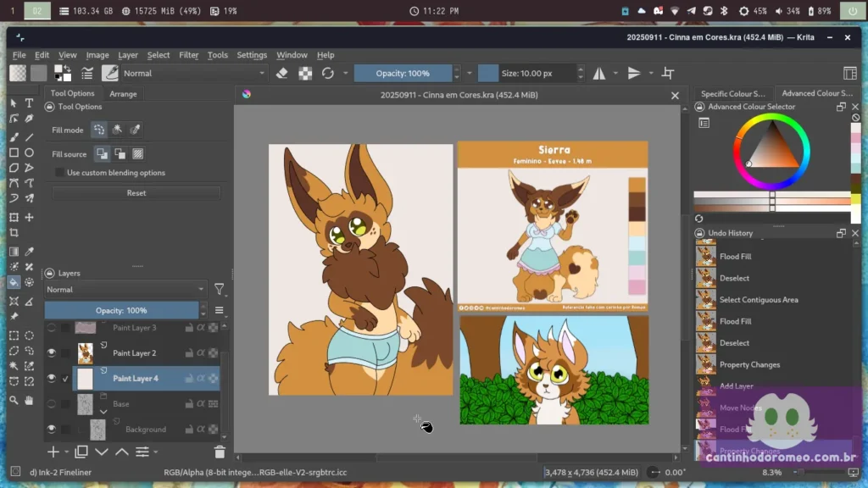Select the Gradient tool
868x488 pixels.
pos(14,252)
